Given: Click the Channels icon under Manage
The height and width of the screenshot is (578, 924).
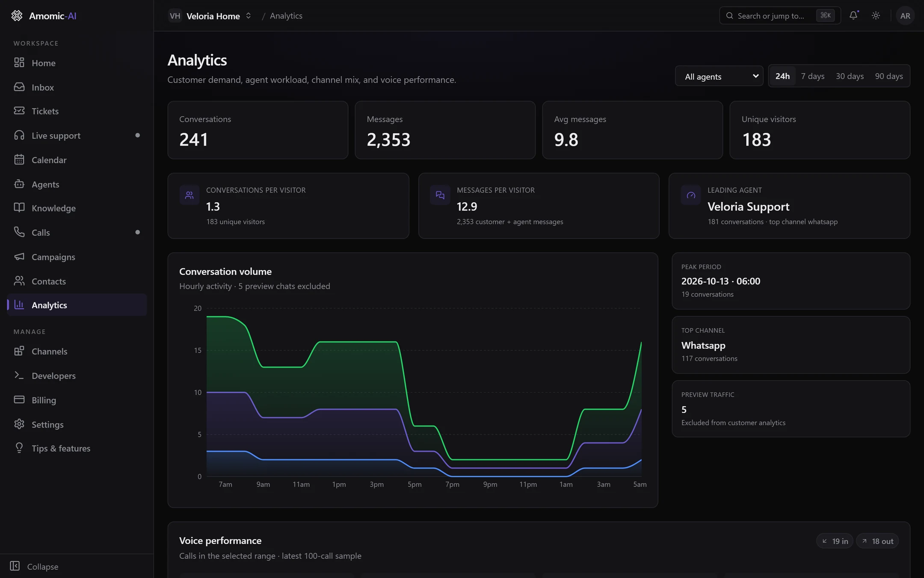Looking at the screenshot, I should pyautogui.click(x=19, y=351).
